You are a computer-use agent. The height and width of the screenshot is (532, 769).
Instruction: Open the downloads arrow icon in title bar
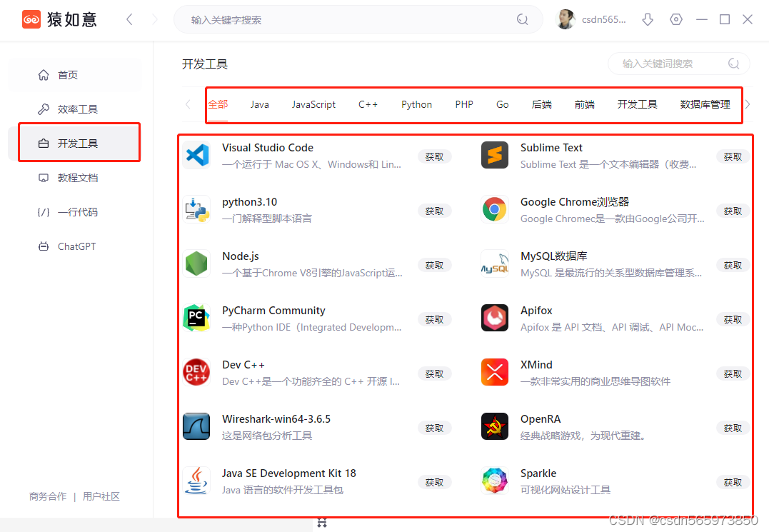pos(648,19)
